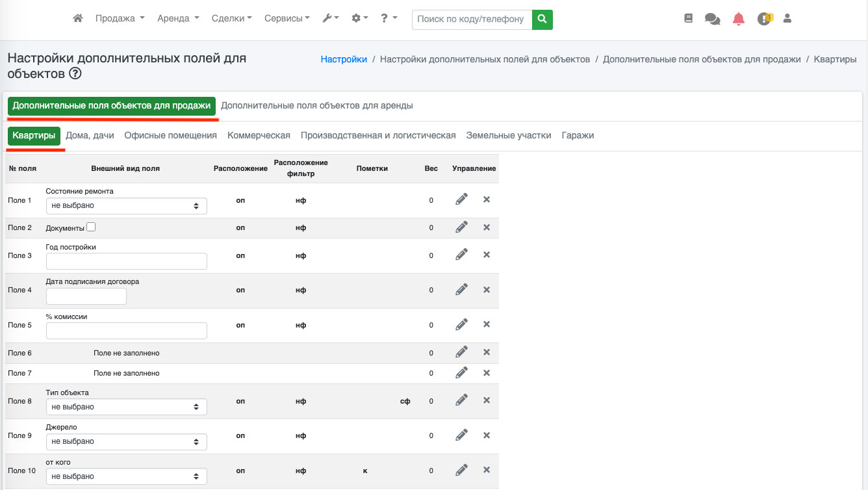868x490 pixels.
Task: Click the Год постройки input field
Action: point(126,261)
